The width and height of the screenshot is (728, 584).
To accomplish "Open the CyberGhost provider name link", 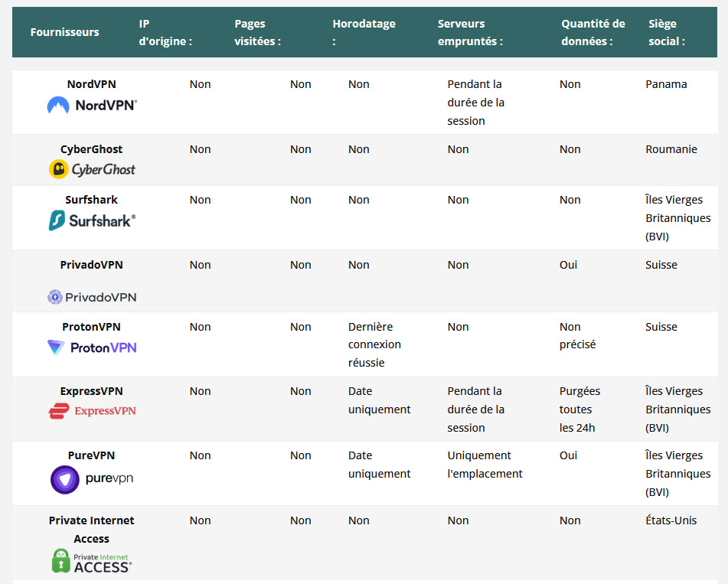I will tap(92, 149).
